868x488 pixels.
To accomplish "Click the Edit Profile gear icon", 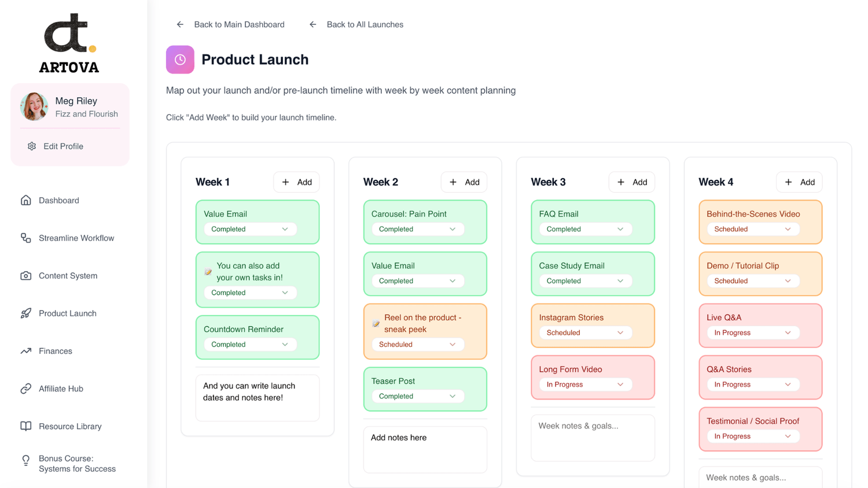I will [x=32, y=146].
